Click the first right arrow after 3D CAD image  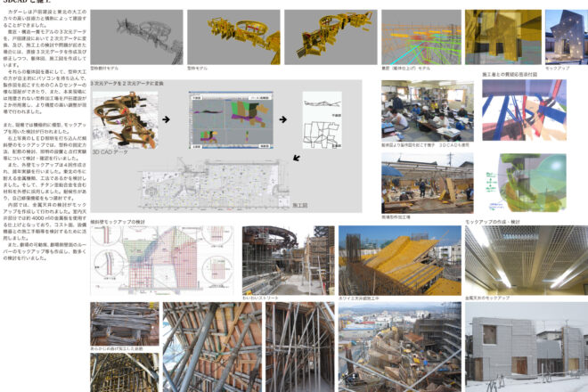166,118
